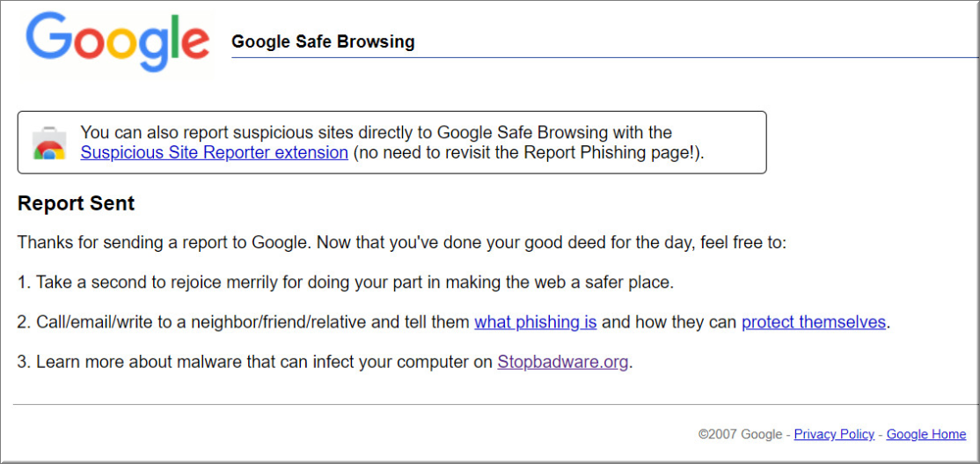
Task: Click the 'Thanks for sending a report' paragraph
Action: (401, 242)
